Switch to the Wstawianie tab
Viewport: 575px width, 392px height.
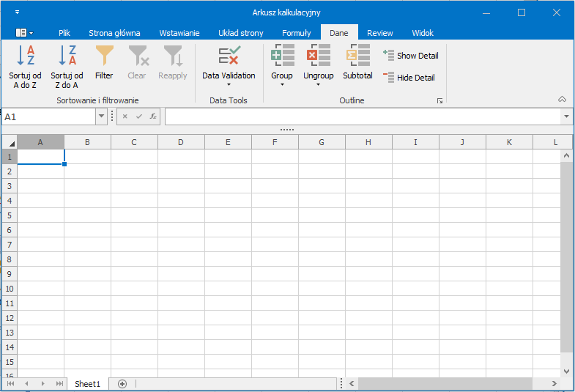(x=179, y=33)
